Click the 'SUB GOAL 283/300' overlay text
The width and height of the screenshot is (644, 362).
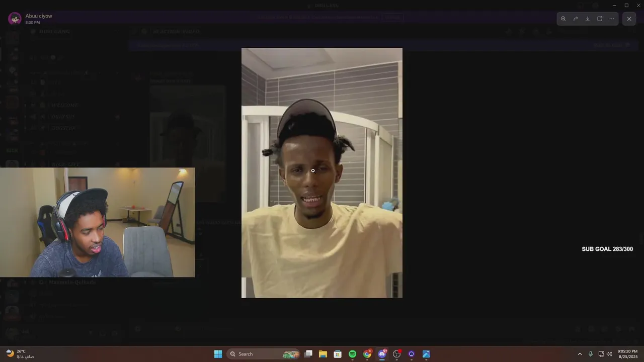click(x=607, y=249)
